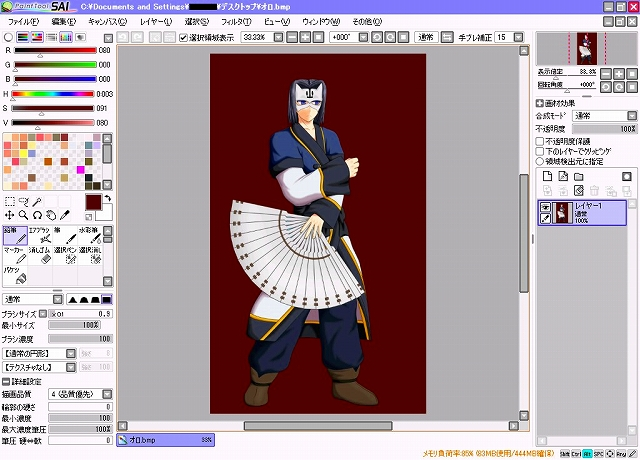Screen dimensions: 640x460
Task: Create a new layer in layer panel
Action: pos(546,176)
